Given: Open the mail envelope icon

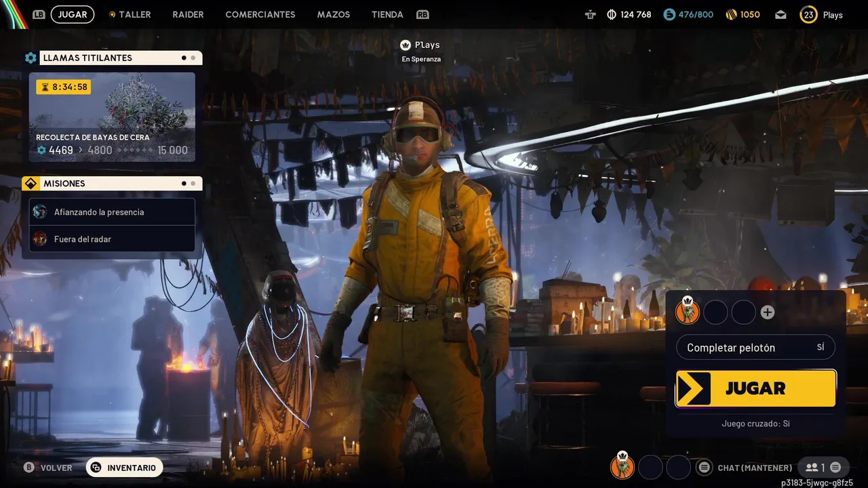Looking at the screenshot, I should [781, 14].
